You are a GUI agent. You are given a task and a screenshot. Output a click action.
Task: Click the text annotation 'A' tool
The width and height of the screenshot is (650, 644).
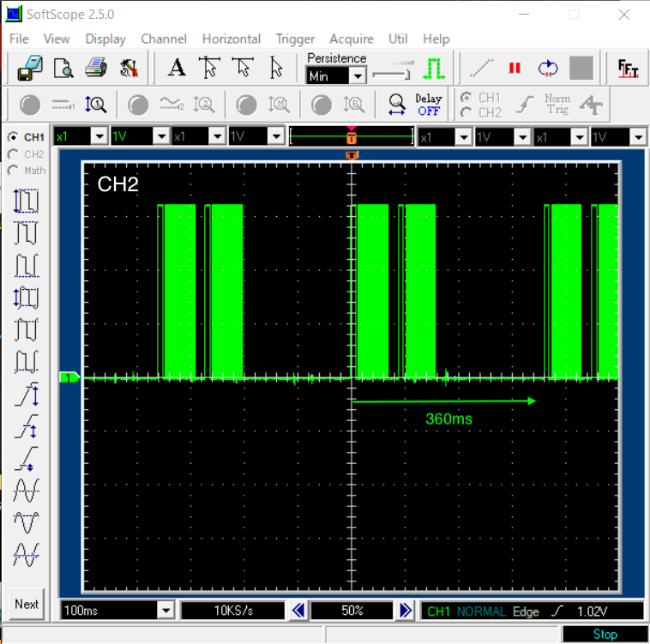(177, 69)
